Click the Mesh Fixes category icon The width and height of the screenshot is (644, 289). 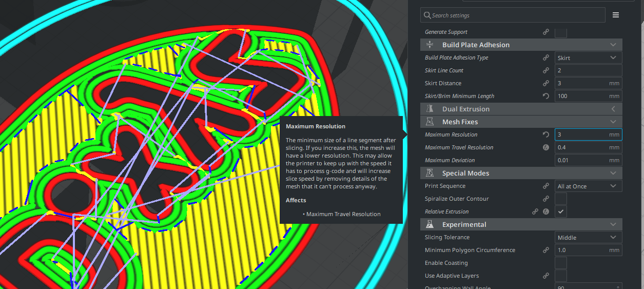pos(430,122)
